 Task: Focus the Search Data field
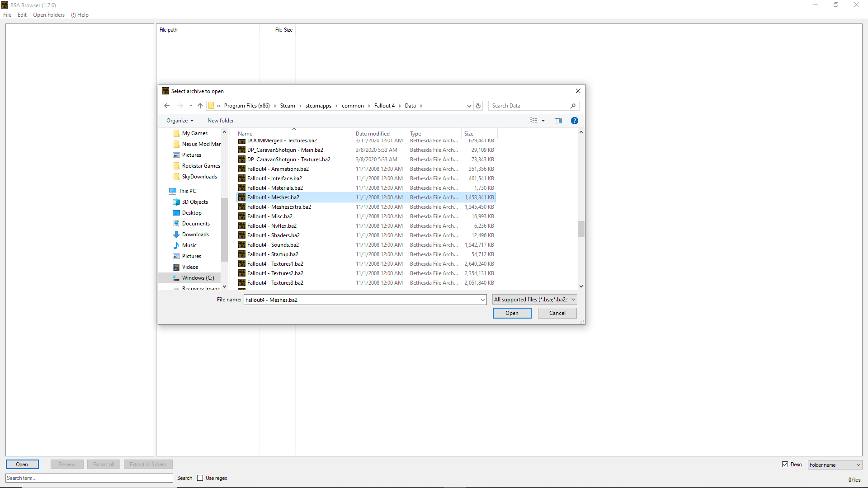[x=529, y=106]
